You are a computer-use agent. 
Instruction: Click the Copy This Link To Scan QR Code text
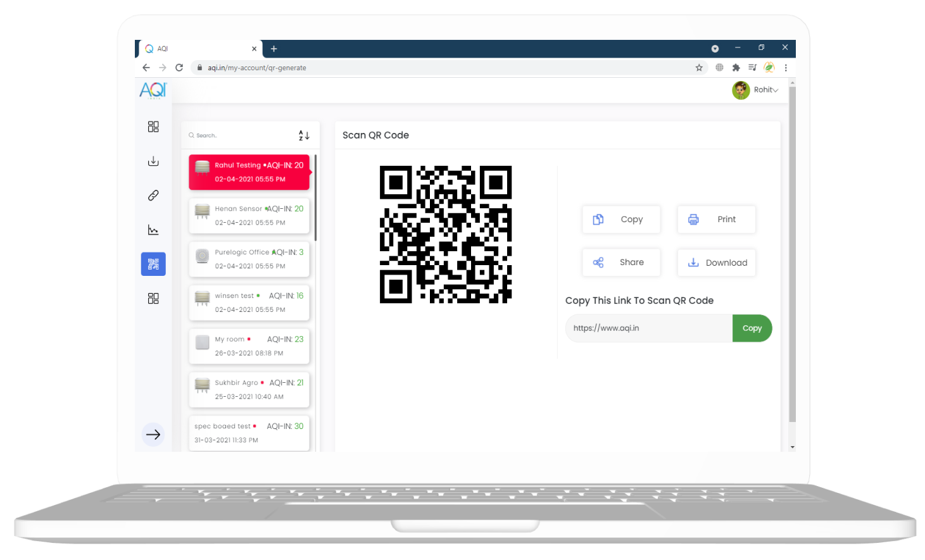[x=639, y=301]
